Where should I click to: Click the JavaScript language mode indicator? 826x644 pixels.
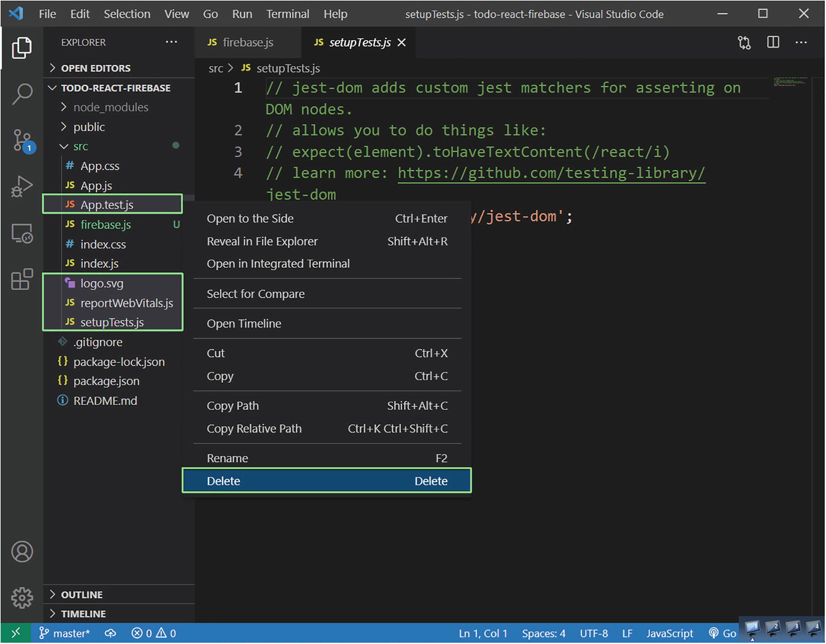(669, 633)
